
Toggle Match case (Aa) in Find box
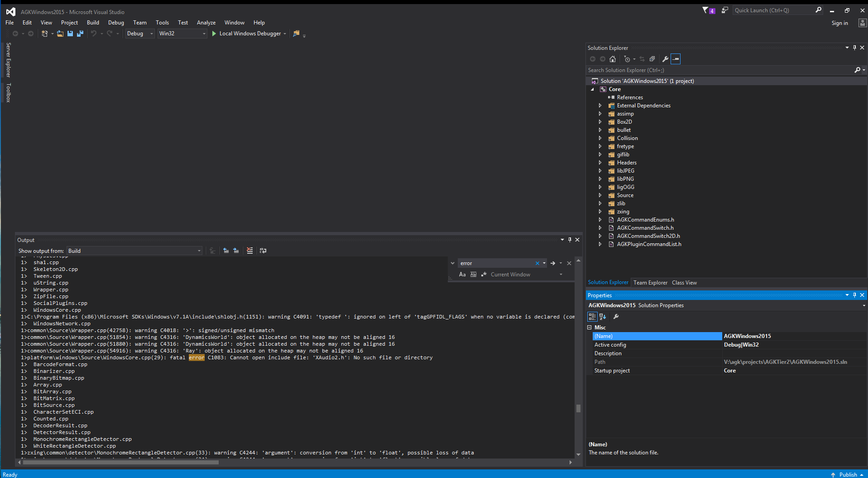pyautogui.click(x=462, y=275)
